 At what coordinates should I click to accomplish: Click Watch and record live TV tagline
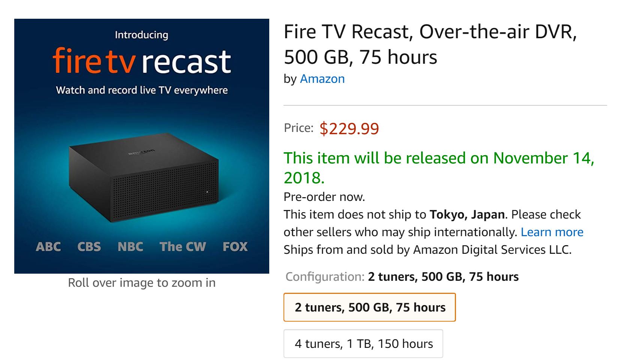click(x=142, y=90)
